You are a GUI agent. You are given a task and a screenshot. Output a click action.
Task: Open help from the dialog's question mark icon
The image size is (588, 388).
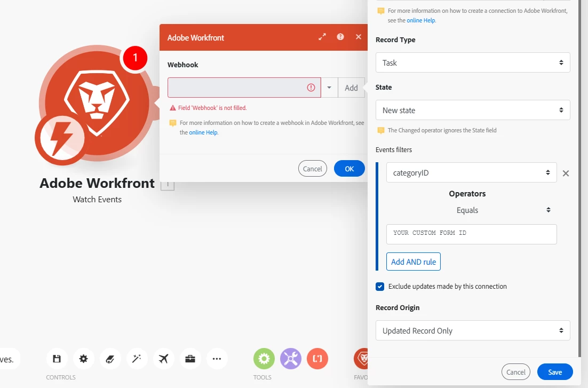[x=340, y=37]
